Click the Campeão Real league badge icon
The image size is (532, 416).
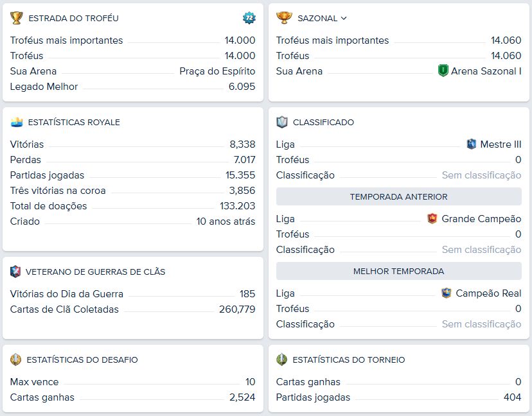click(446, 293)
